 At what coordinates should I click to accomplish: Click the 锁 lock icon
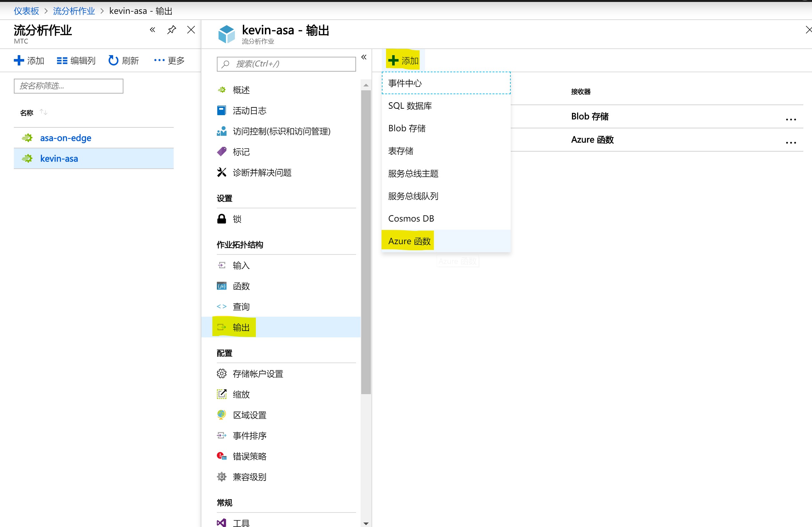(x=222, y=219)
